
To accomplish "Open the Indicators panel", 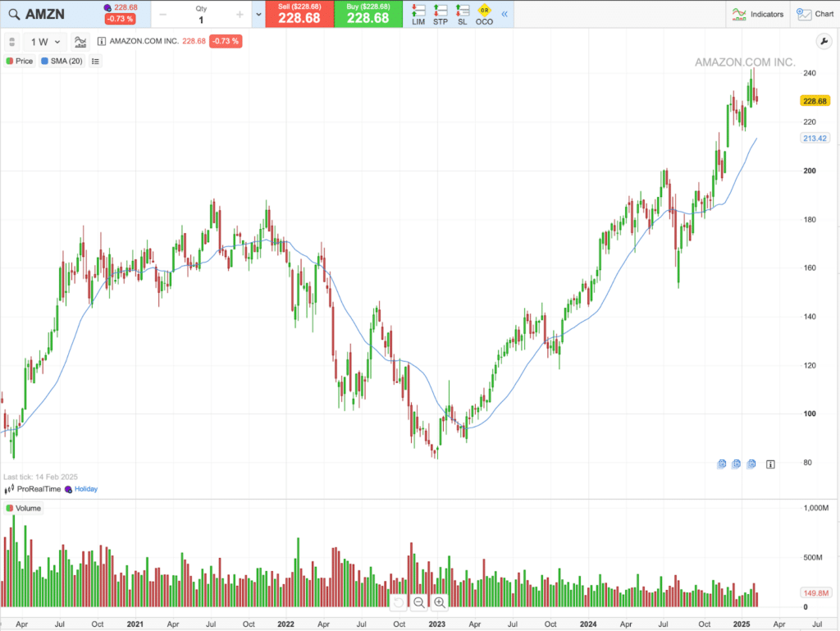I will pos(757,15).
